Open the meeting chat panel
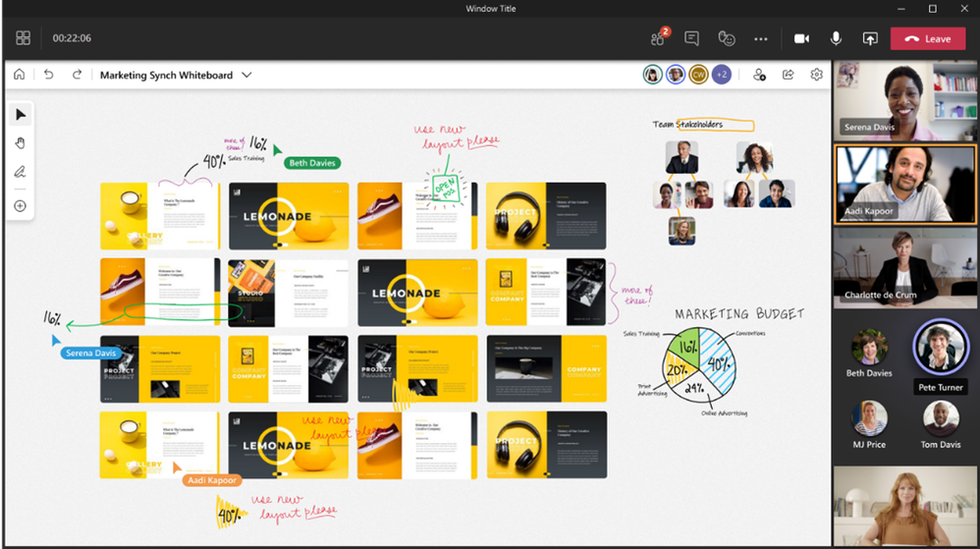The image size is (980, 549). [x=691, y=38]
